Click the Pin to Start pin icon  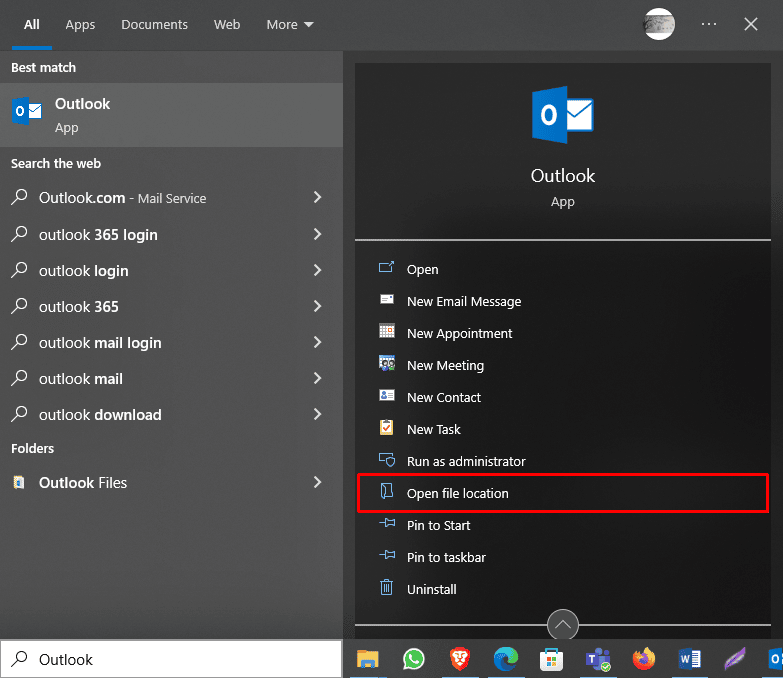click(387, 523)
